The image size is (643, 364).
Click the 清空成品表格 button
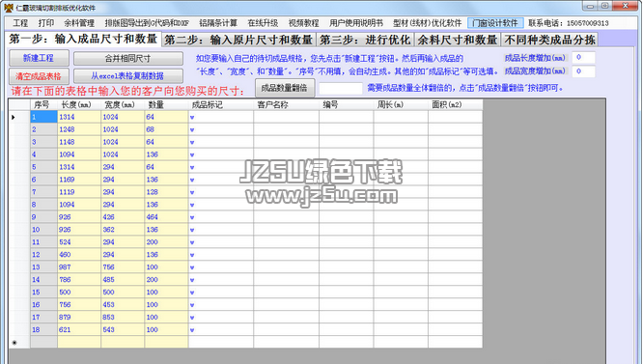click(39, 76)
